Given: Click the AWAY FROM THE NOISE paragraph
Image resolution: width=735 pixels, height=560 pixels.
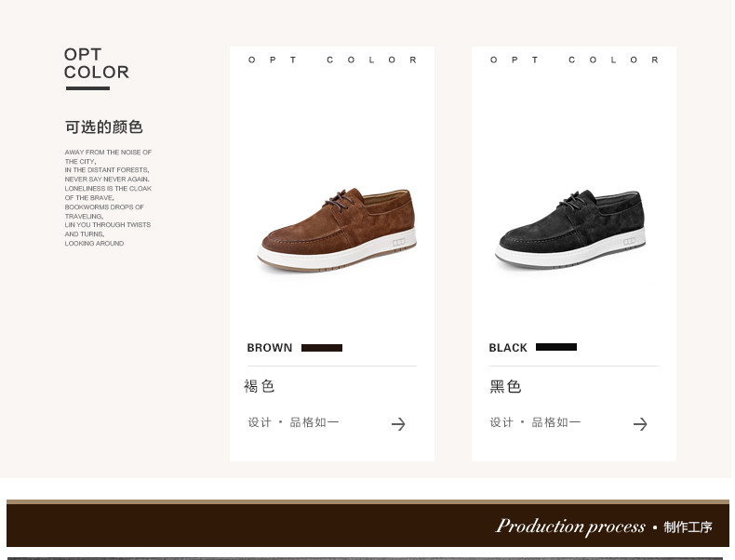Looking at the screenshot, I should [108, 198].
